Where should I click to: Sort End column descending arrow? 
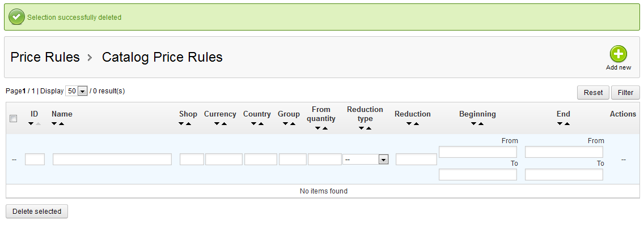pos(560,124)
